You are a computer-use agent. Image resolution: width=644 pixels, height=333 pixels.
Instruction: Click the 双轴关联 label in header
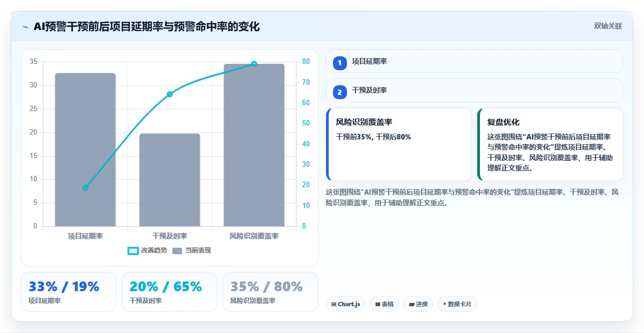(608, 26)
